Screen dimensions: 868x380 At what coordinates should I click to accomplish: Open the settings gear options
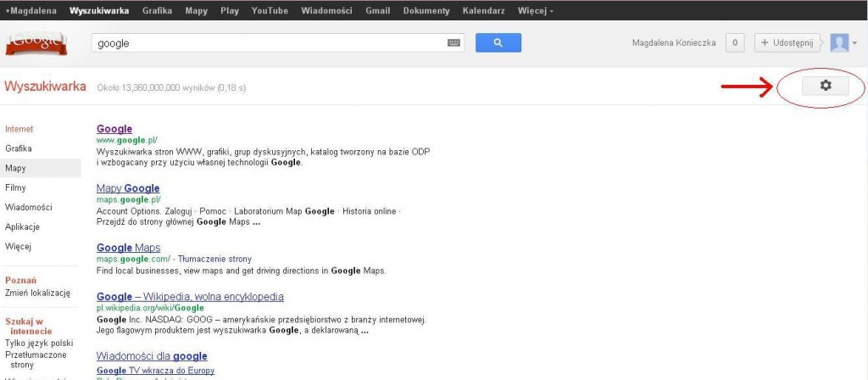825,86
